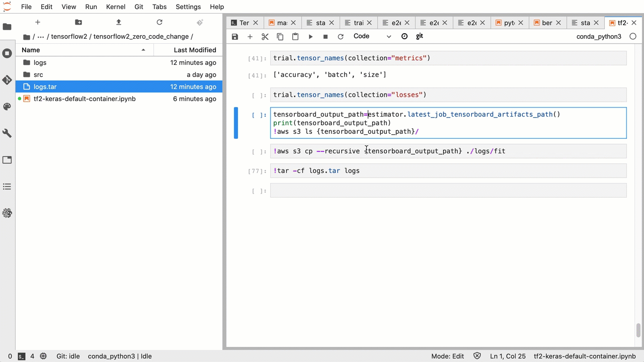Run the selected cell with the run button
The height and width of the screenshot is (362, 644).
(310, 36)
